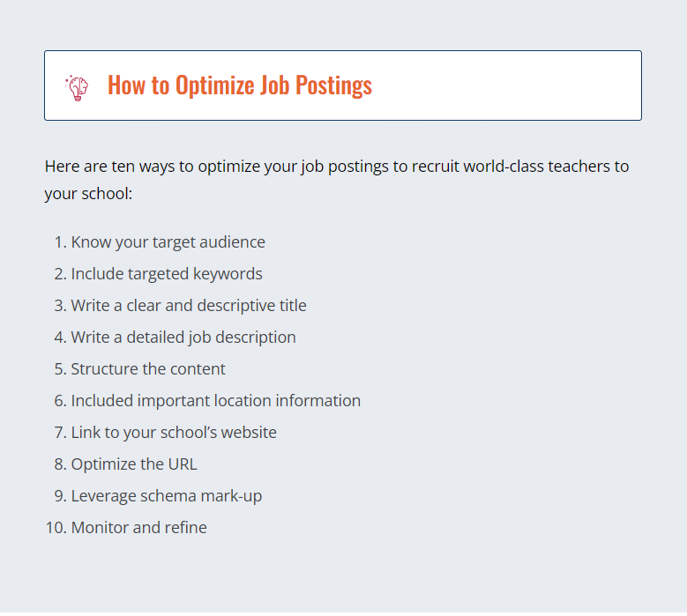
Task: Select 'Know your target audience' item
Action: 168,242
